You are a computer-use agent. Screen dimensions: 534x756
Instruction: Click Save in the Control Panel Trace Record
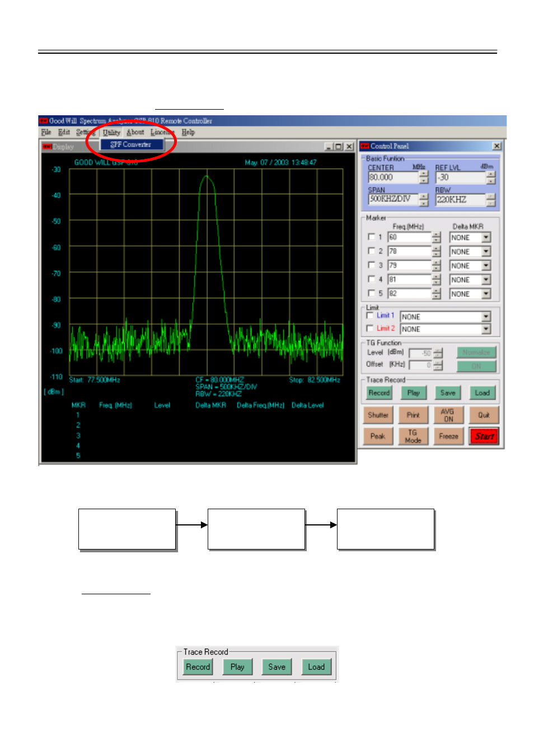pos(448,393)
